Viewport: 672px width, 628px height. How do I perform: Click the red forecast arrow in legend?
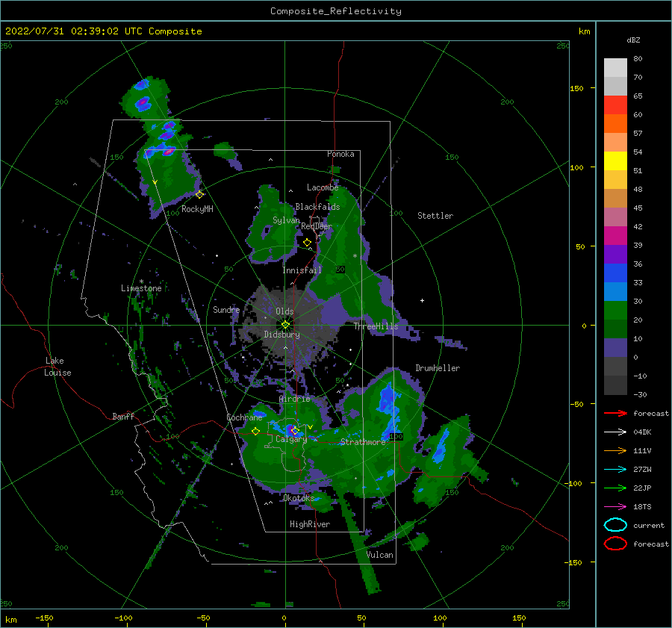[615, 413]
